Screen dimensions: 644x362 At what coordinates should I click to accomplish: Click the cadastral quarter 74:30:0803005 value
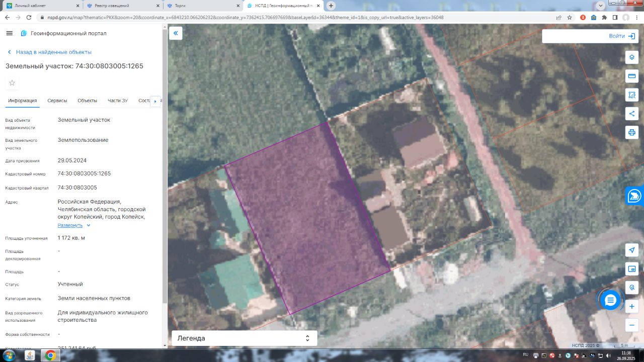click(77, 188)
